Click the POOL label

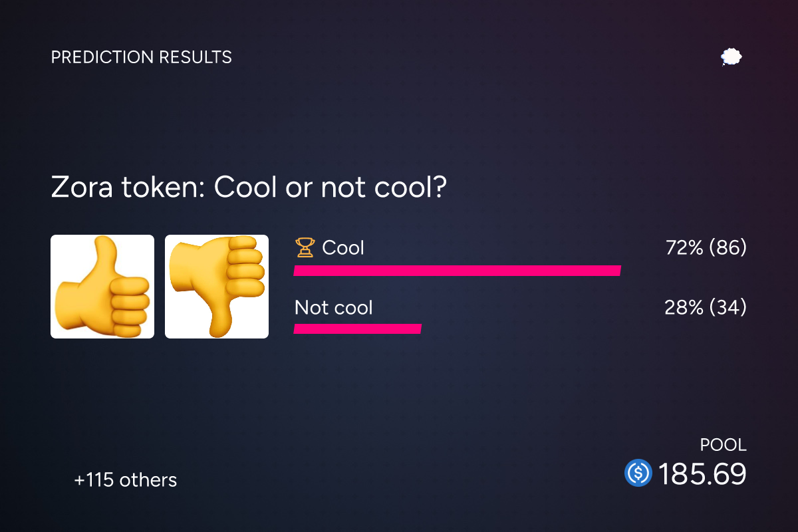724,445
